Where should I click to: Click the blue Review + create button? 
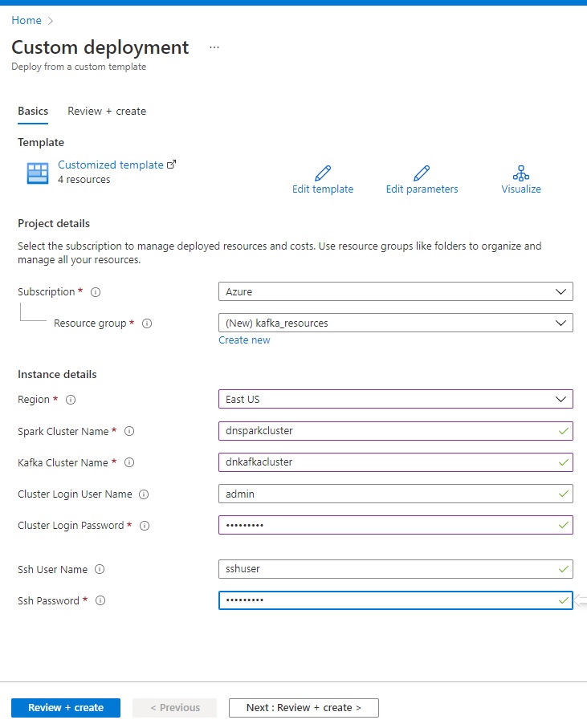click(66, 708)
